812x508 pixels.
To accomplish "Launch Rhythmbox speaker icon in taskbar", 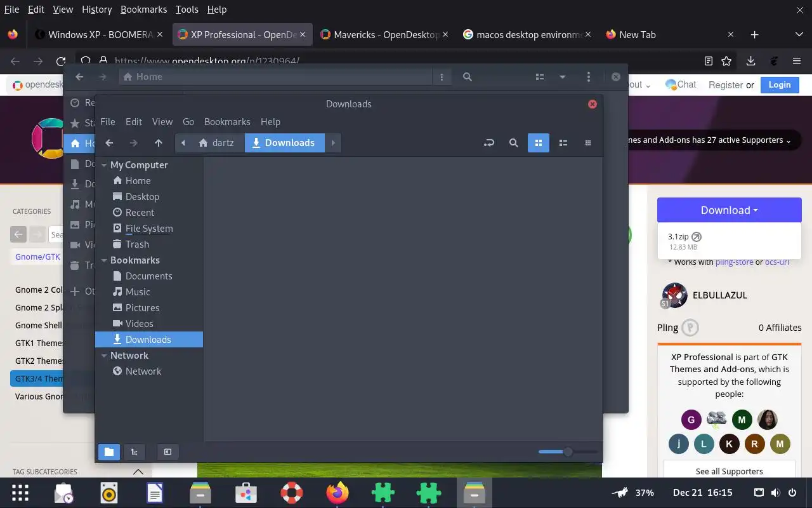I will (x=109, y=493).
